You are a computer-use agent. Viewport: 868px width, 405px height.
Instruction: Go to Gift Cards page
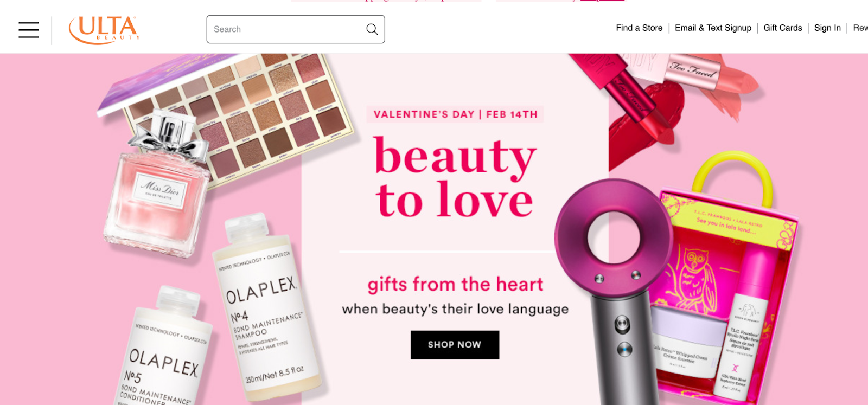782,28
